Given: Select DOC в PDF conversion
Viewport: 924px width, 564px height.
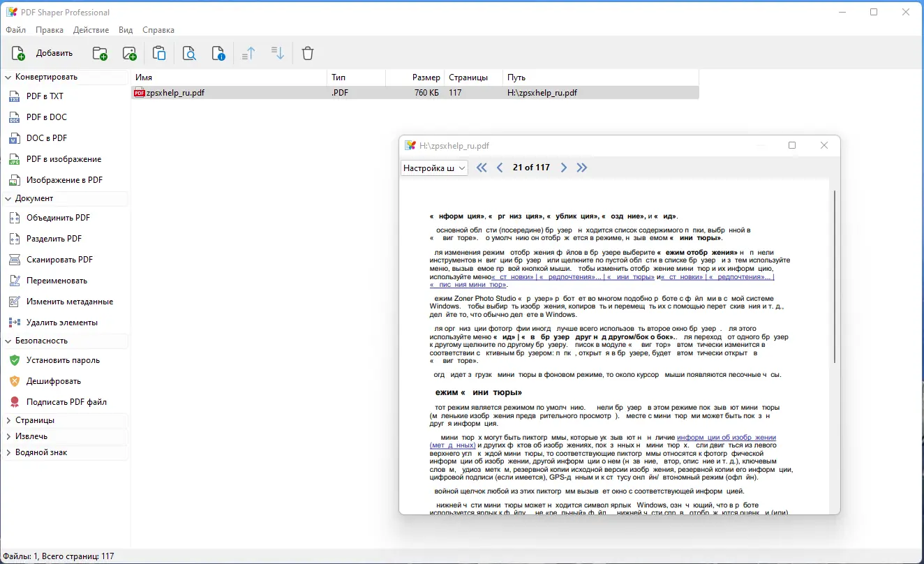Looking at the screenshot, I should 47,138.
